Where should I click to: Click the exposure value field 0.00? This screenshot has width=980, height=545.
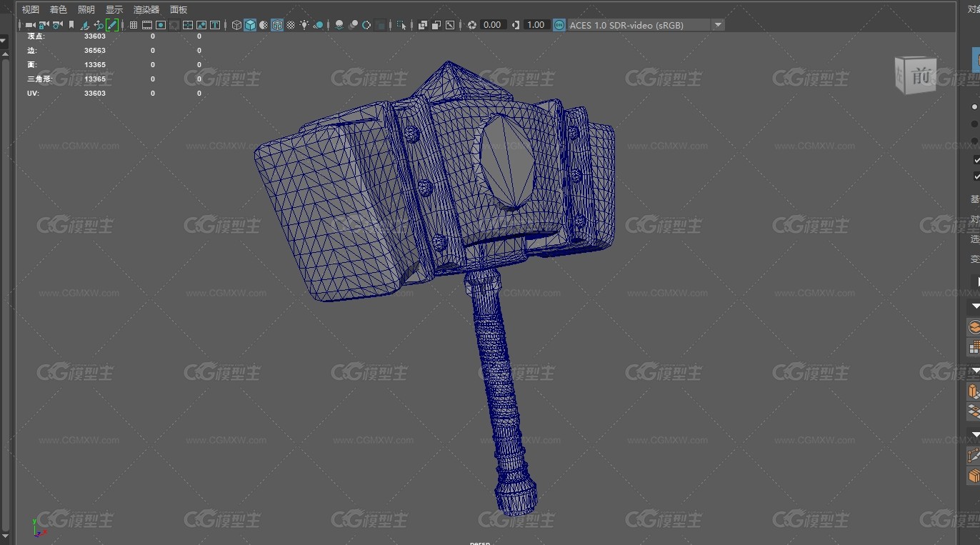[492, 25]
